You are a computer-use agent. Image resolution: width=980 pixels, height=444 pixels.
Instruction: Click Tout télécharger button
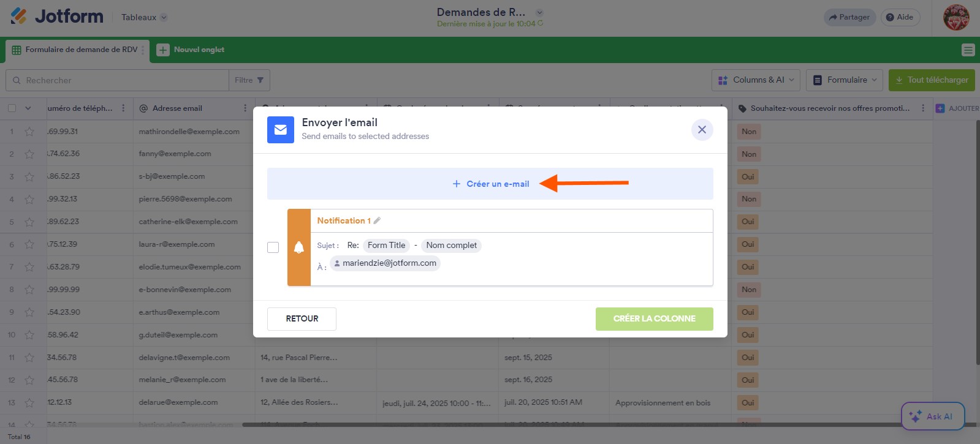pyautogui.click(x=932, y=80)
